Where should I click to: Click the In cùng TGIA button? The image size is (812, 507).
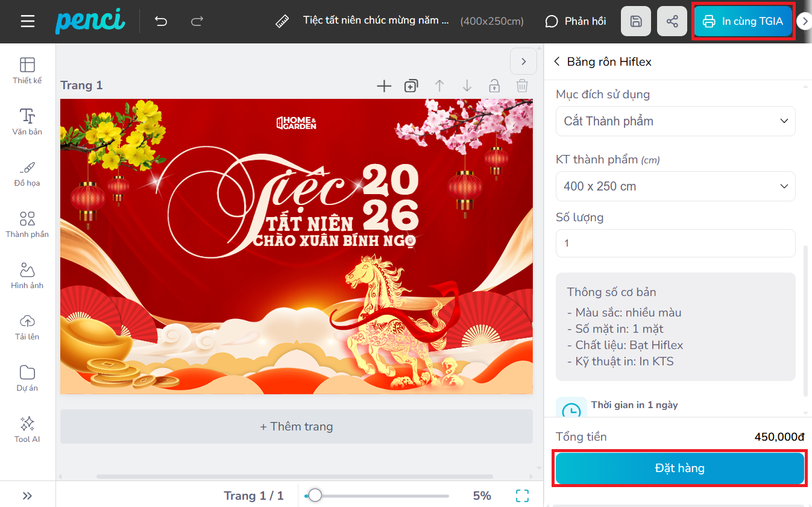pos(743,22)
